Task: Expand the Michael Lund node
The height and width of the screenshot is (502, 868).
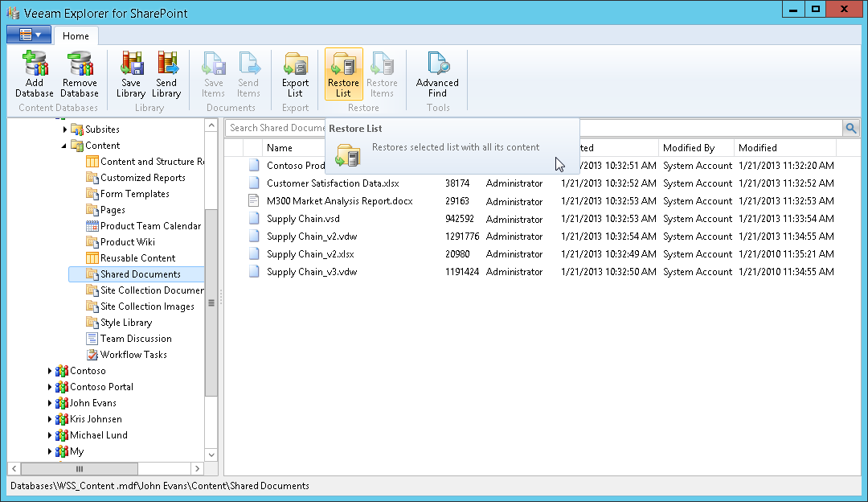Action: pyautogui.click(x=49, y=435)
